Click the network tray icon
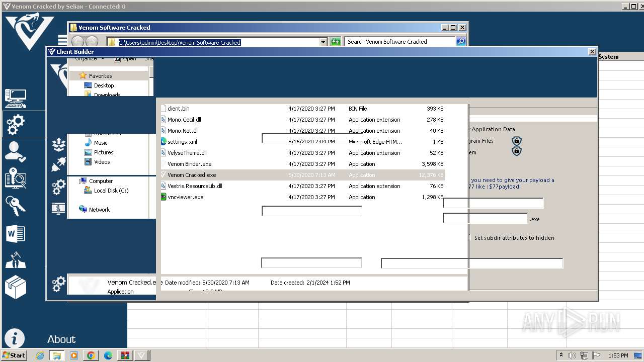Image resolution: width=644 pixels, height=362 pixels. pyautogui.click(x=585, y=355)
